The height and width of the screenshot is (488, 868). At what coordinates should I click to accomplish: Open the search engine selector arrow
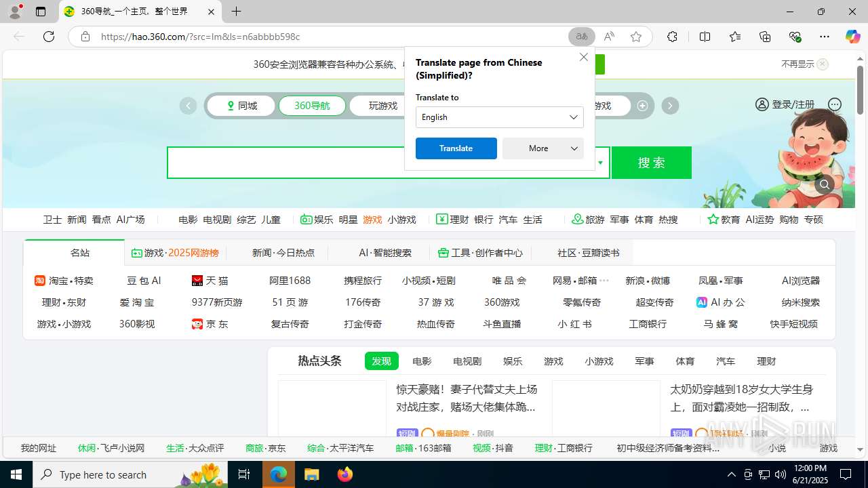(x=600, y=163)
